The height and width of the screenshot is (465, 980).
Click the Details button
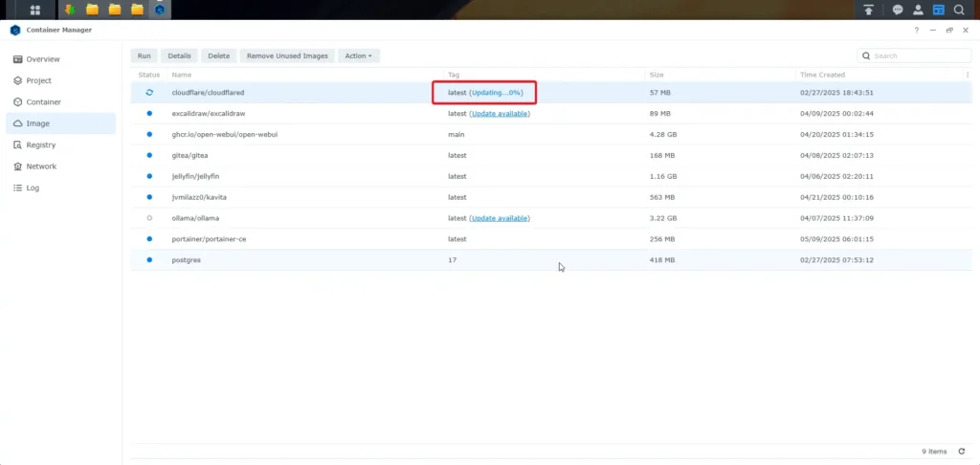(x=179, y=55)
